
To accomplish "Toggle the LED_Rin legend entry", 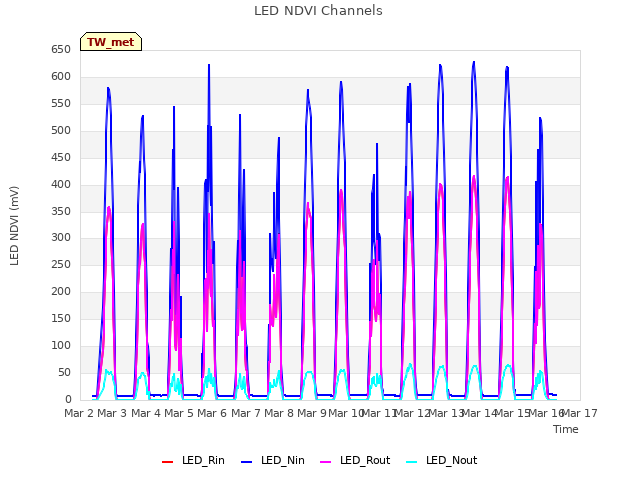I will pos(193,460).
